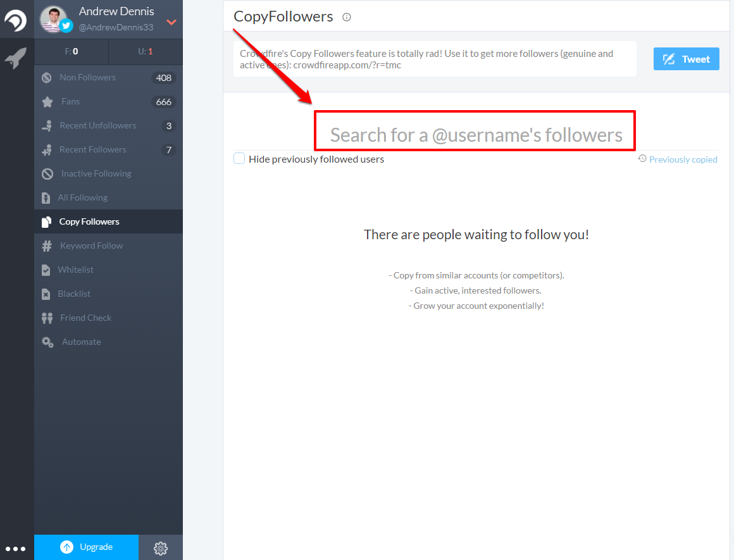Image resolution: width=734 pixels, height=560 pixels.
Task: Click the username followers search field
Action: pos(475,132)
